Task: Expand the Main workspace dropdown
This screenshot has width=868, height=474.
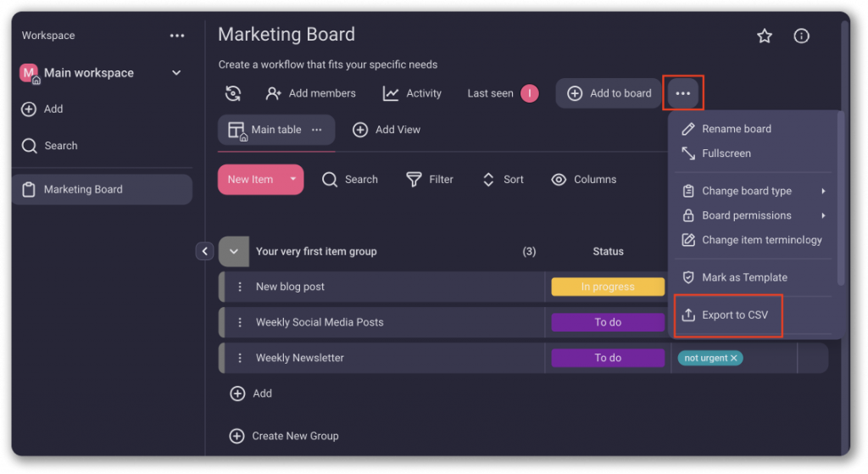Action: pos(176,73)
